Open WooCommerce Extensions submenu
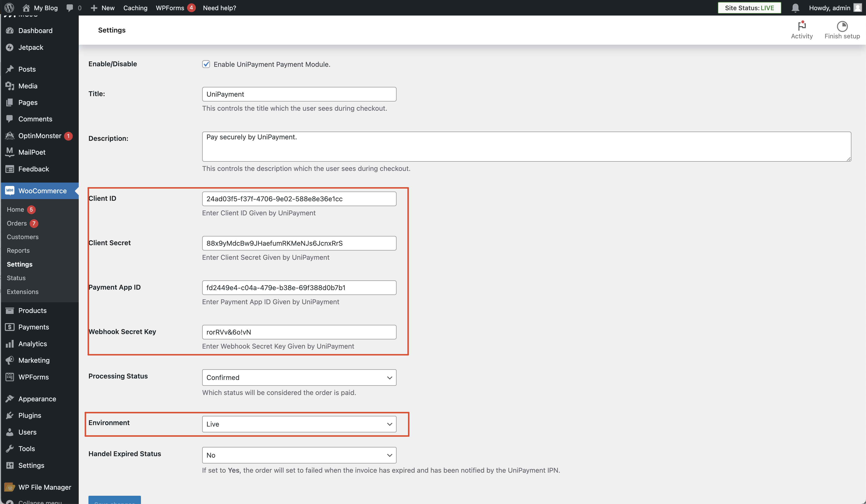This screenshot has width=866, height=504. coord(23,292)
